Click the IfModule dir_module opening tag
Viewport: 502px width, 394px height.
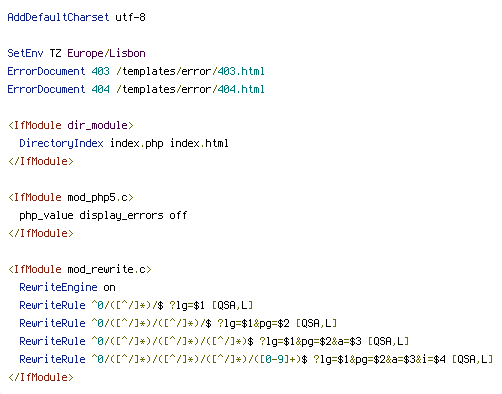click(x=71, y=125)
